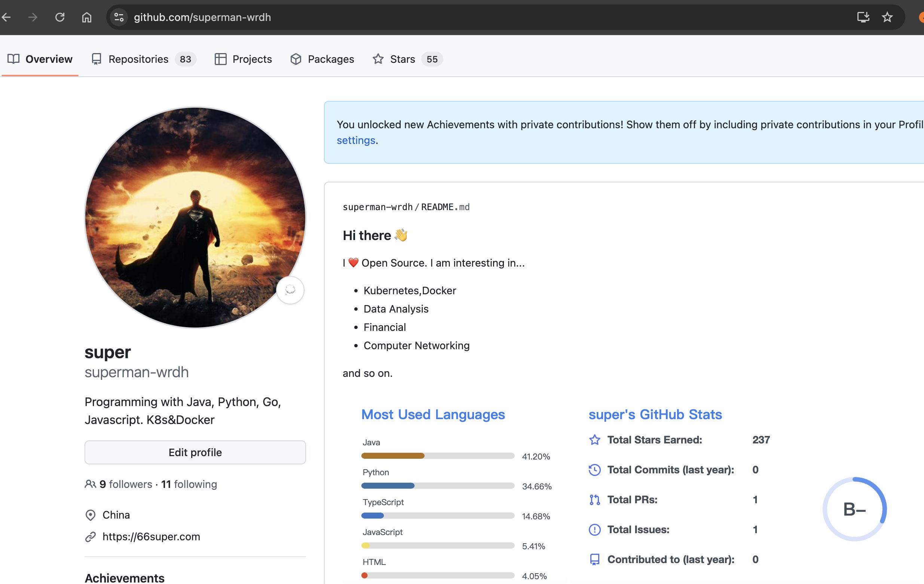Open the 11 following link
This screenshot has width=924, height=584.
click(189, 484)
